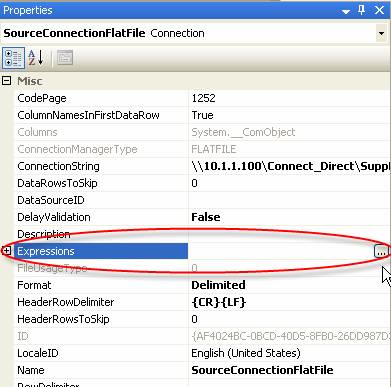
Task: Close the Properties panel
Action: pyautogui.click(x=379, y=10)
